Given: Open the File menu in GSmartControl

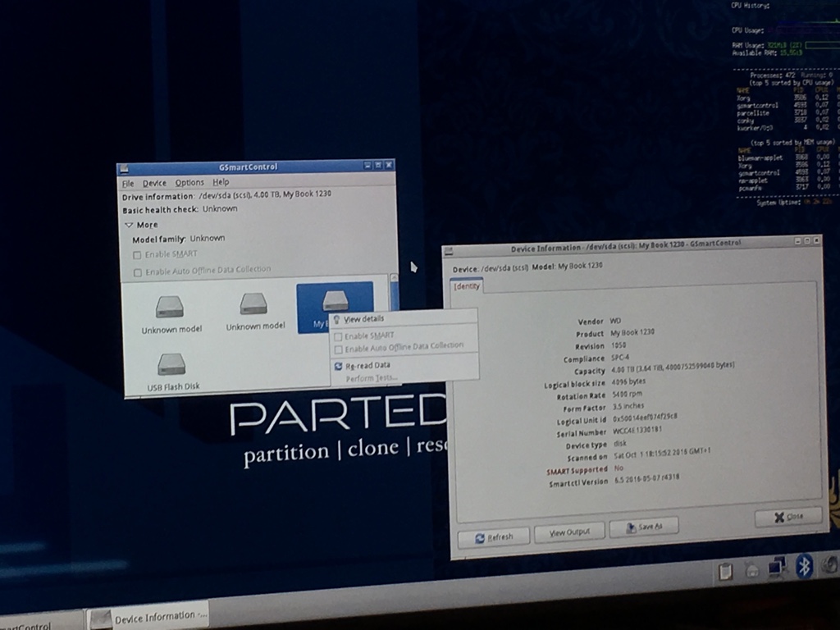Looking at the screenshot, I should tap(128, 183).
